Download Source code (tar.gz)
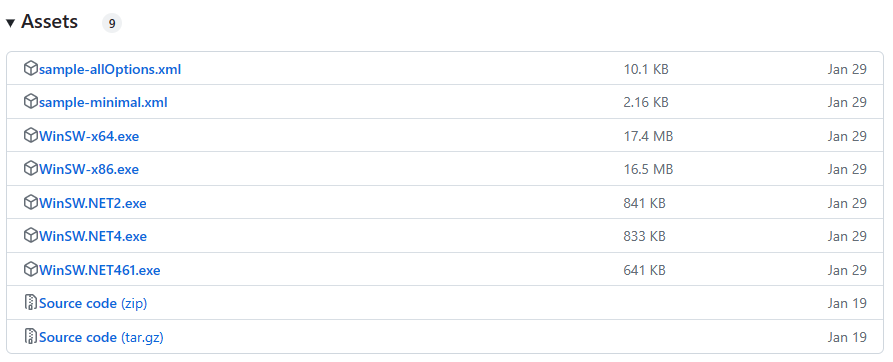Viewport: 893px width, 362px height. [101, 337]
